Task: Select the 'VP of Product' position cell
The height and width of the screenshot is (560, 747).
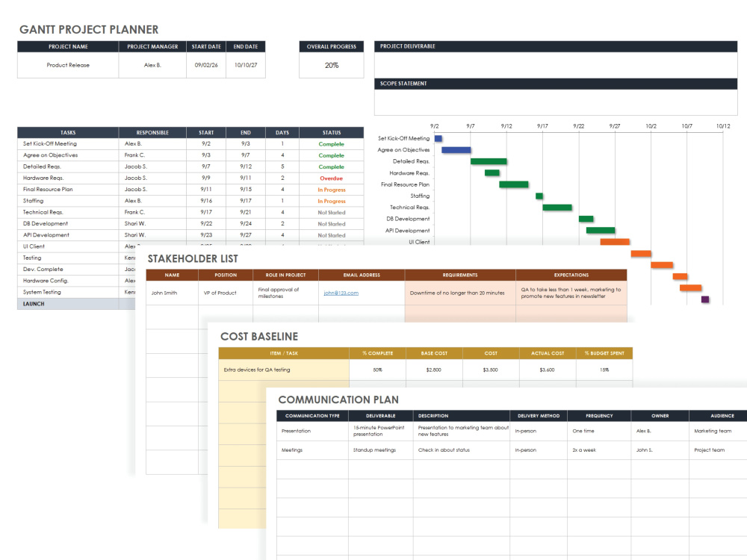Action: pos(226,293)
